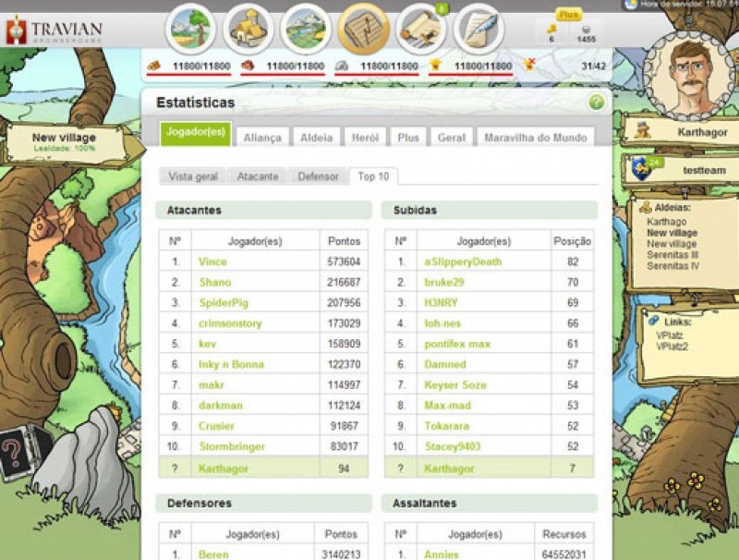
Task: Select the Top 10 subtab
Action: (x=373, y=177)
